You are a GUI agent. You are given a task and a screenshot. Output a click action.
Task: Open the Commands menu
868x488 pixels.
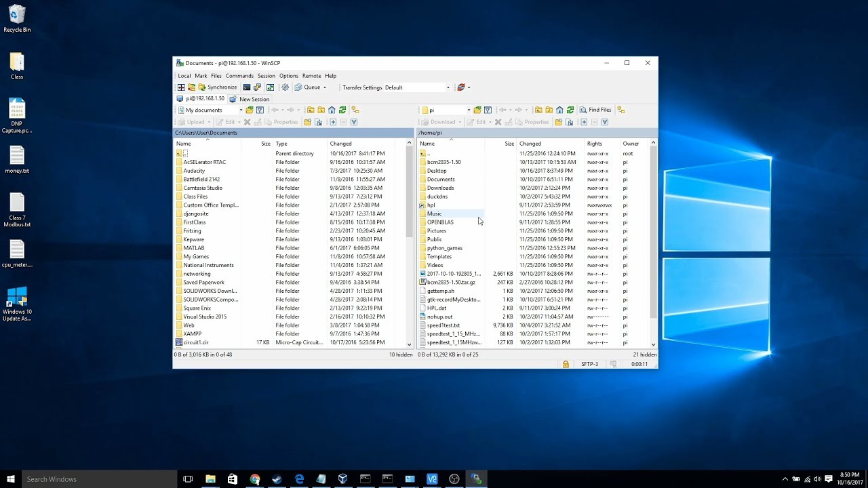pyautogui.click(x=239, y=76)
